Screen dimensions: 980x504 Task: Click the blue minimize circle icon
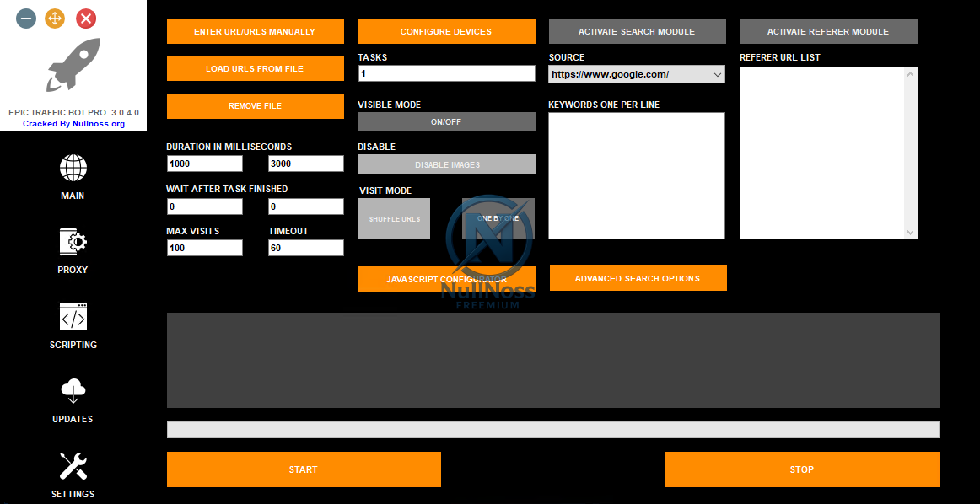(x=25, y=18)
